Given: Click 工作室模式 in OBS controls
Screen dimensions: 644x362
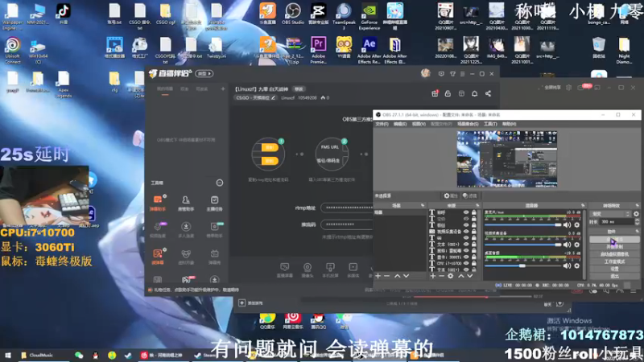Looking at the screenshot, I should point(614,261).
